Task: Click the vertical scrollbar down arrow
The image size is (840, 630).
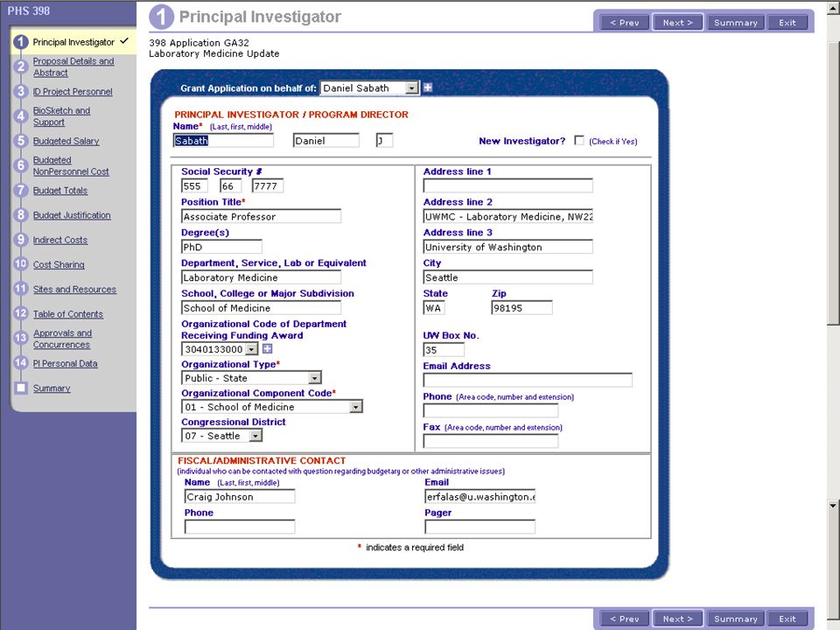Action: point(832,505)
